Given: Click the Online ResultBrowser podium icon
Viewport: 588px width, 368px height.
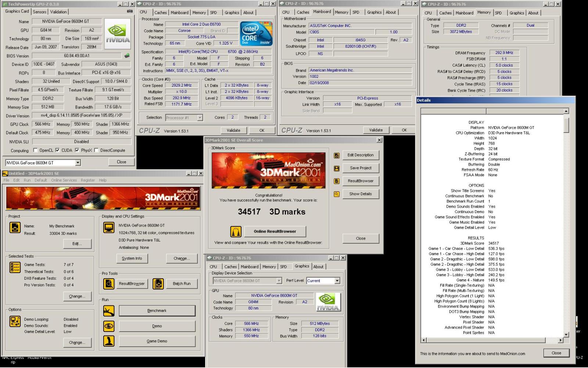Looking at the screenshot, I should (236, 231).
